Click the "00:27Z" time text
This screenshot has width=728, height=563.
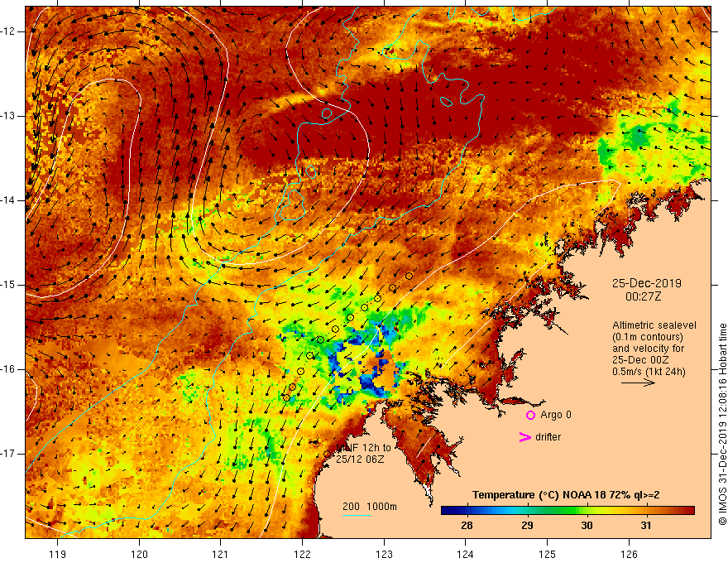pyautogui.click(x=643, y=296)
